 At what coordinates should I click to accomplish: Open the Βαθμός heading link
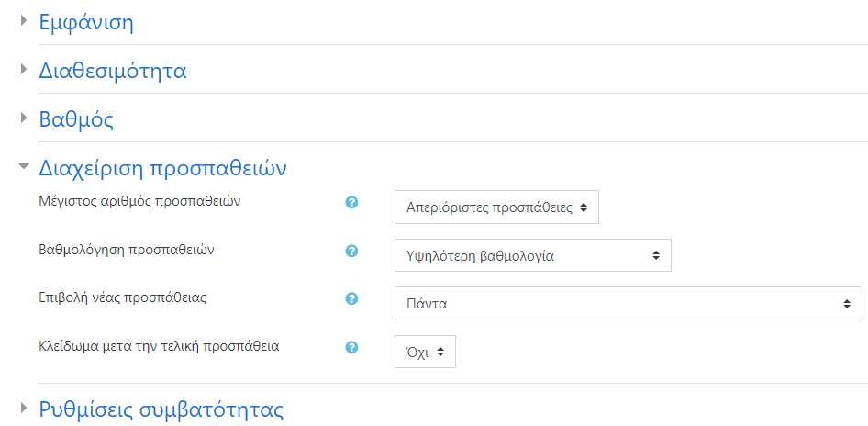pyautogui.click(x=76, y=119)
